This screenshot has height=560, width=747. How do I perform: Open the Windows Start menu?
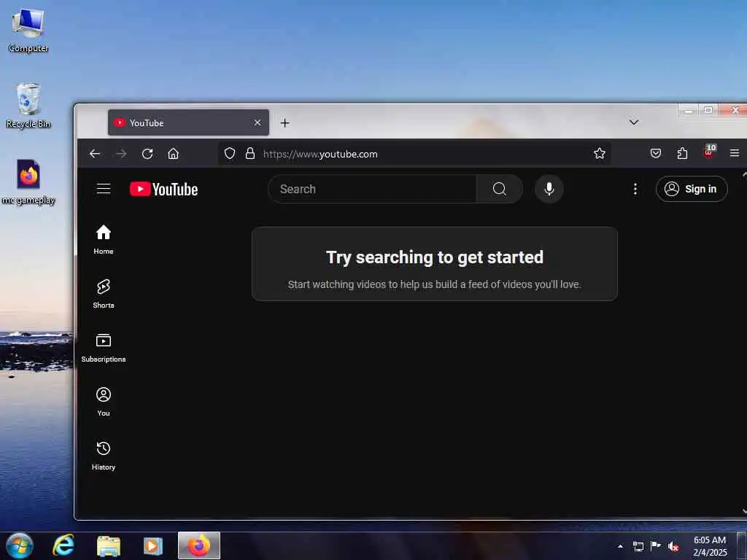tap(20, 545)
